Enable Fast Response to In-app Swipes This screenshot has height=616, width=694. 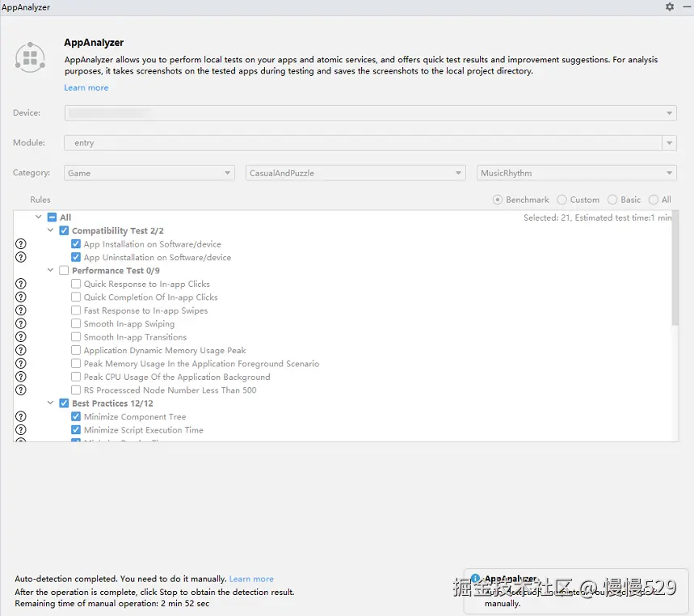(x=76, y=310)
